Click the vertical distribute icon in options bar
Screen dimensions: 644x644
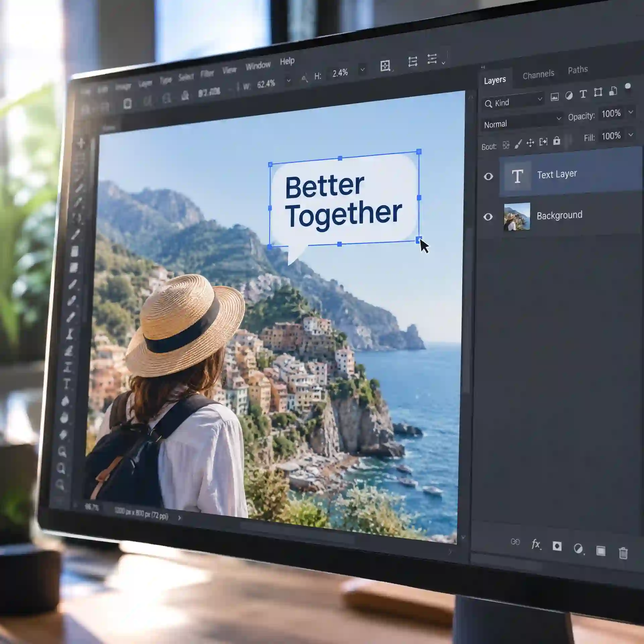tap(413, 62)
